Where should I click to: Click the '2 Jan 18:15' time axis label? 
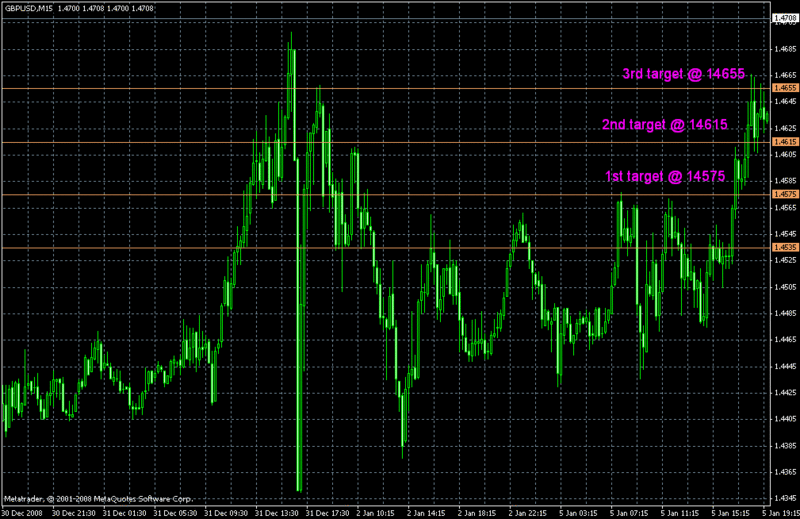click(x=477, y=513)
